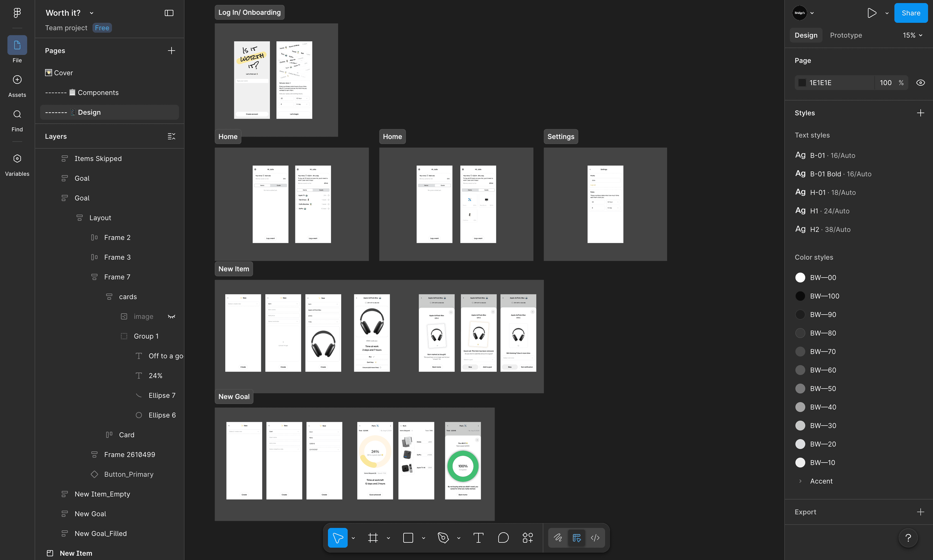The image size is (933, 560).
Task: Click the BW—50 color style swatch
Action: 800,389
